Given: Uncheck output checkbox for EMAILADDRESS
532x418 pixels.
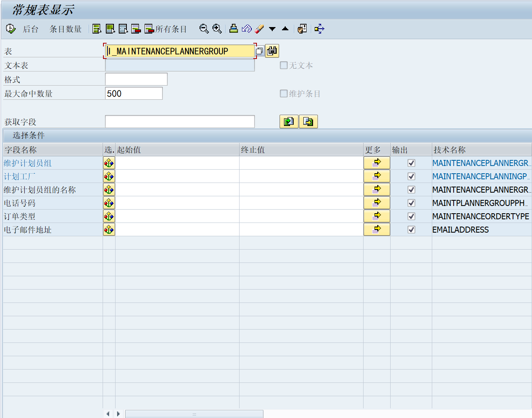Looking at the screenshot, I should [411, 230].
